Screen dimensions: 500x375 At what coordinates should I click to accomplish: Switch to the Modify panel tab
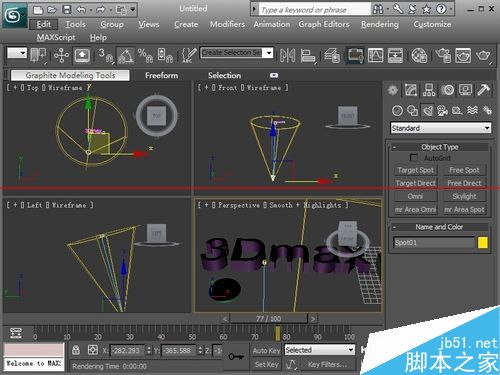411,90
